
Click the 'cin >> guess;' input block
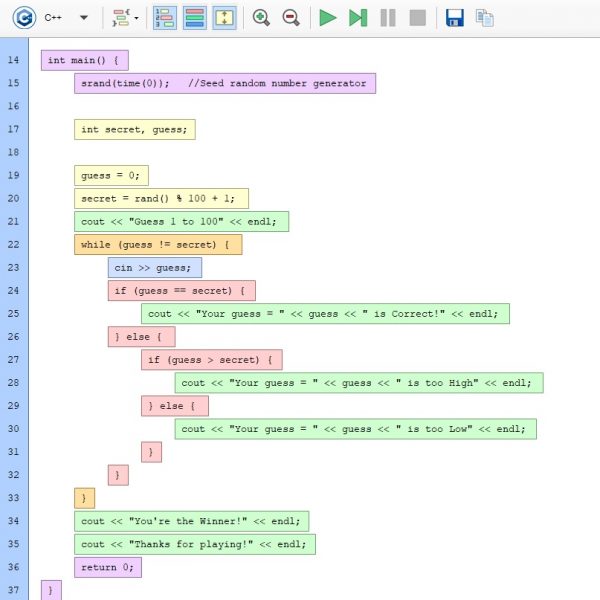point(155,267)
